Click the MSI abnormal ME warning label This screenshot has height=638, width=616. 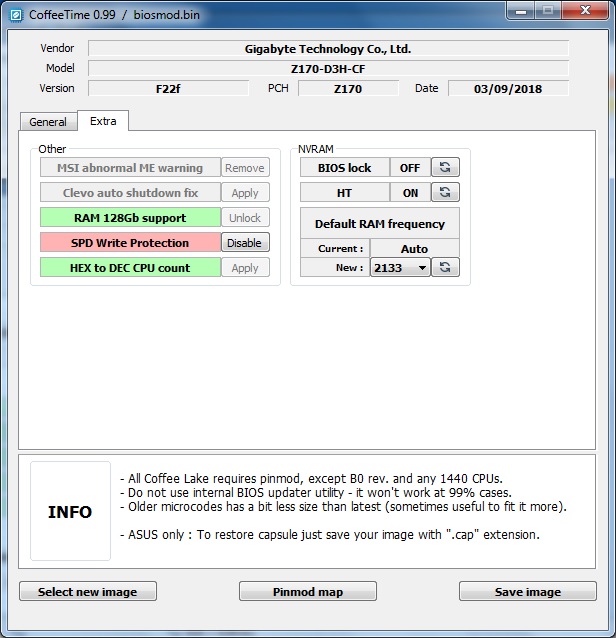[130, 168]
